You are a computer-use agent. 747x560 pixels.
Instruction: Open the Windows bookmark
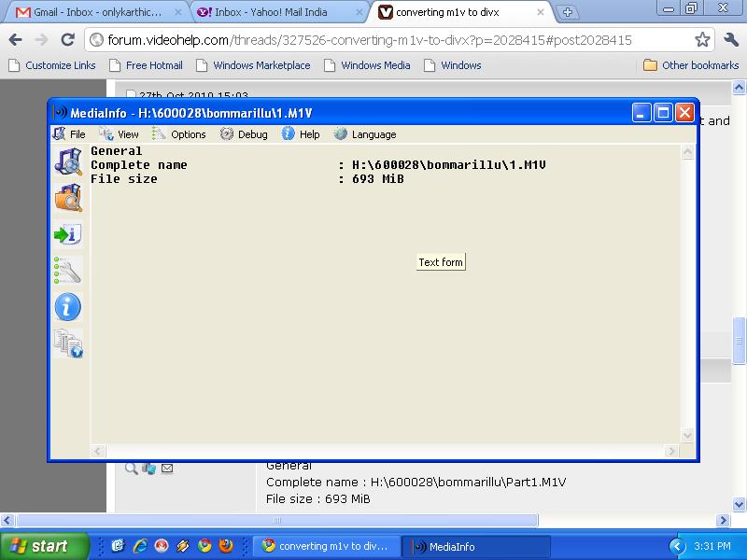click(x=453, y=65)
